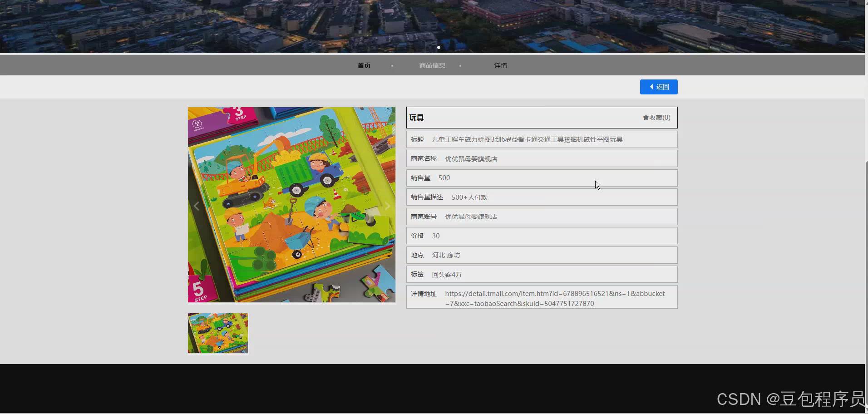This screenshot has height=414, width=868.
Task: Click the price value 30
Action: click(x=436, y=236)
